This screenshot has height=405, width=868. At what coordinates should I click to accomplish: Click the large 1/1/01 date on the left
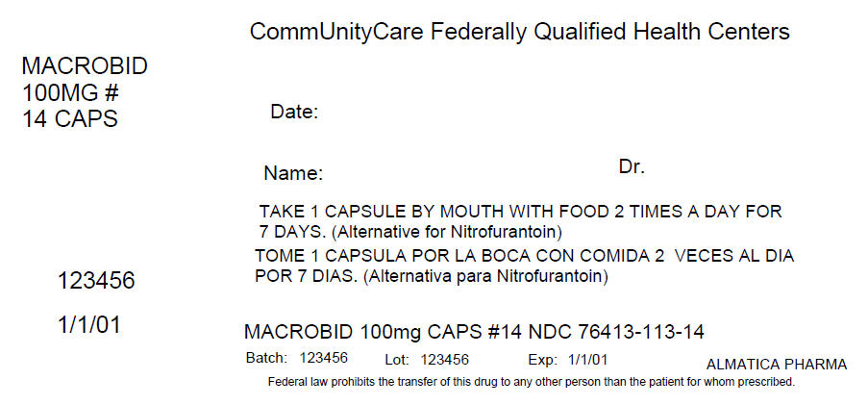click(89, 325)
